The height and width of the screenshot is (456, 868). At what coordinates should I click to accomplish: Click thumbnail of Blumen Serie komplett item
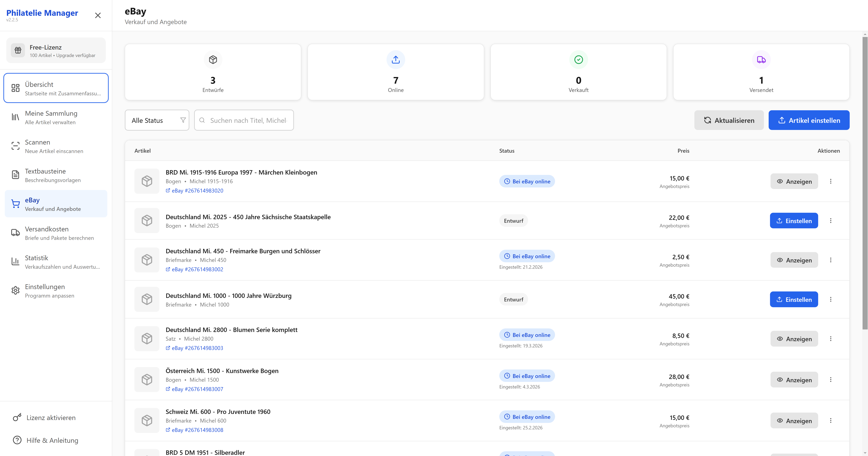tap(147, 339)
